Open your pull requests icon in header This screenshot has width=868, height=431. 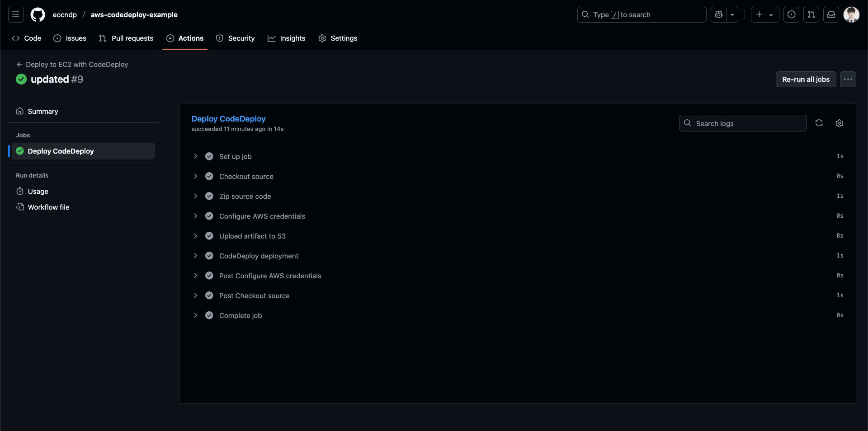[x=811, y=14]
